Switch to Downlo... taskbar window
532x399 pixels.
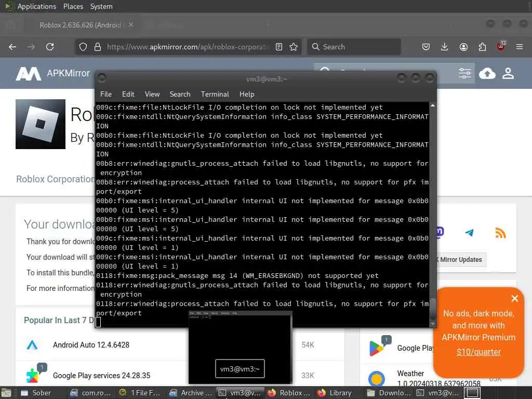[x=389, y=393]
